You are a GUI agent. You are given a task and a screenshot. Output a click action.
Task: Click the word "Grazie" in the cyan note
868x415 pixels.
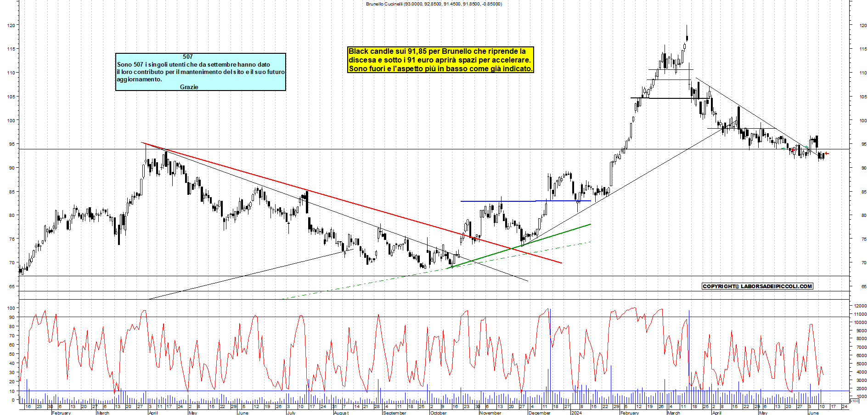(189, 87)
